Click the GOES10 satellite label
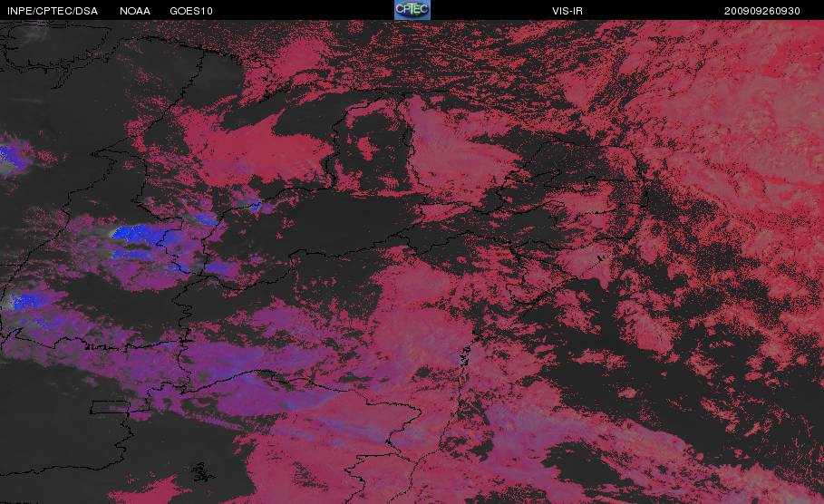824x504 pixels. [190, 11]
